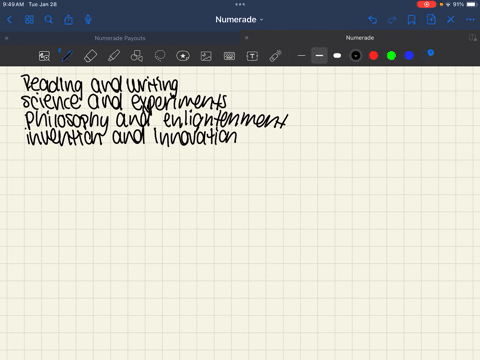
Task: Open the three-dots more options menu
Action: (x=470, y=19)
